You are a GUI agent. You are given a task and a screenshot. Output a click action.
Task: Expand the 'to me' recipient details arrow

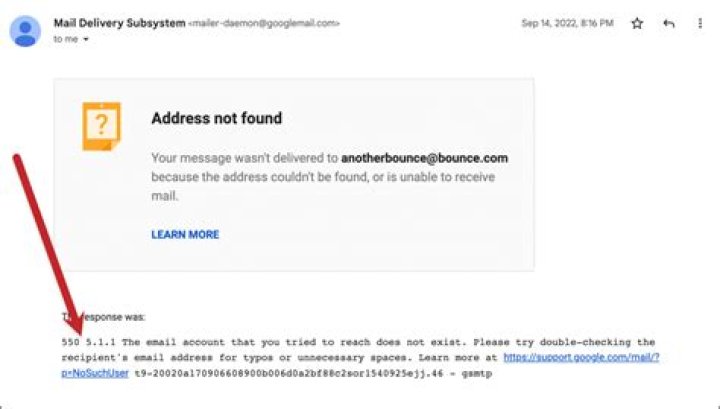coord(87,40)
